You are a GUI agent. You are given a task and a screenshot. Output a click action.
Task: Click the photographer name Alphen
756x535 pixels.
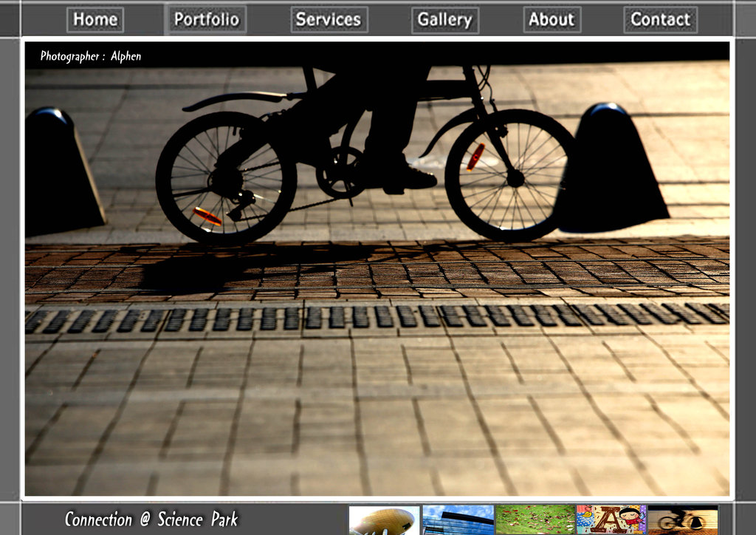(126, 56)
